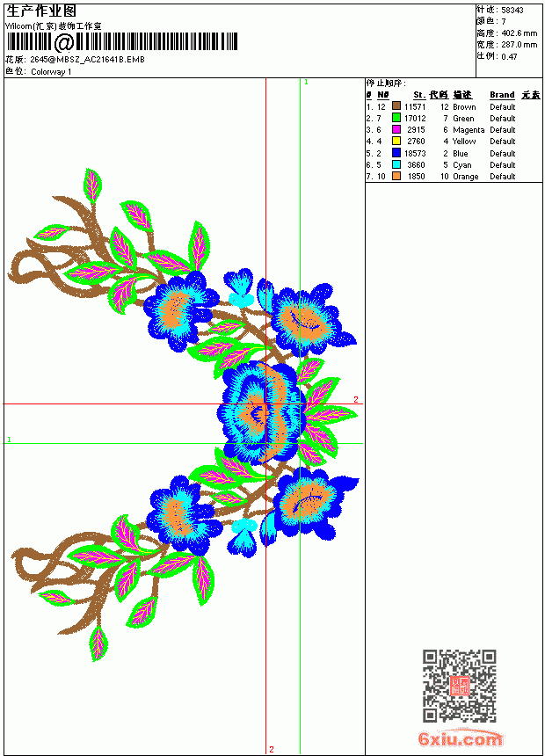This screenshot has width=545, height=756.
Task: Click the Colorway 1 label
Action: click(x=51, y=72)
